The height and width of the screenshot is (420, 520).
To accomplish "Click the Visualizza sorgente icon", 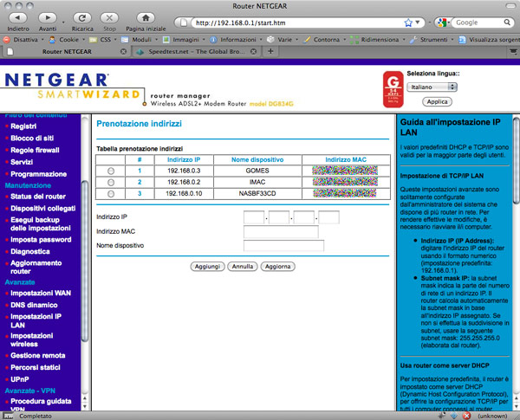I will [x=462, y=40].
